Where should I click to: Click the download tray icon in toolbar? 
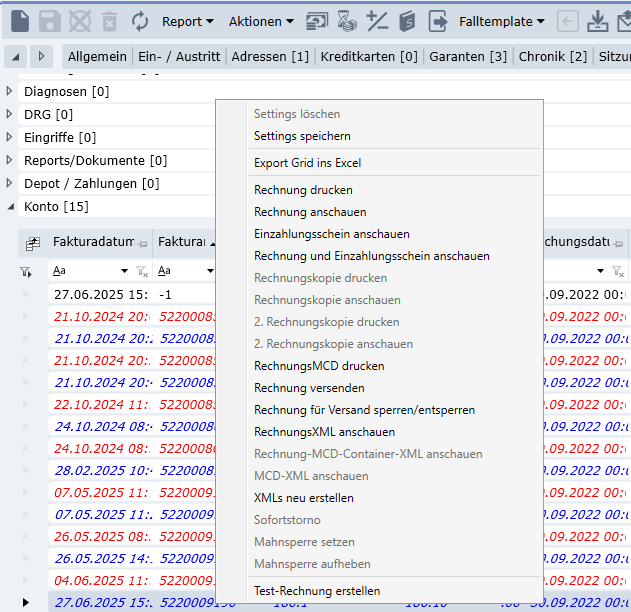point(597,21)
